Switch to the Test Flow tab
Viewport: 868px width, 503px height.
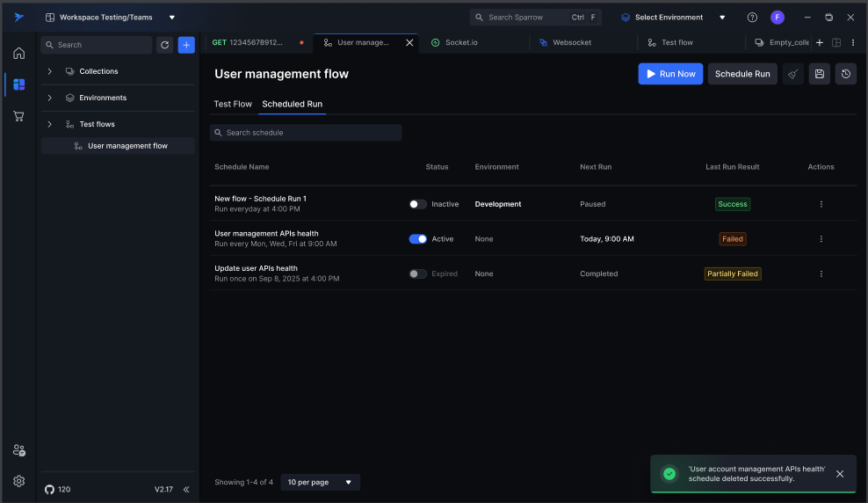[233, 104]
